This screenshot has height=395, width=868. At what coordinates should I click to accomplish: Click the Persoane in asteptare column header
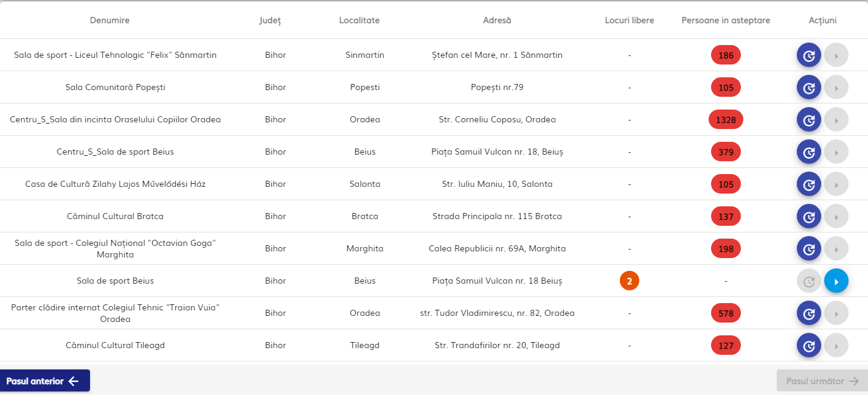point(726,21)
